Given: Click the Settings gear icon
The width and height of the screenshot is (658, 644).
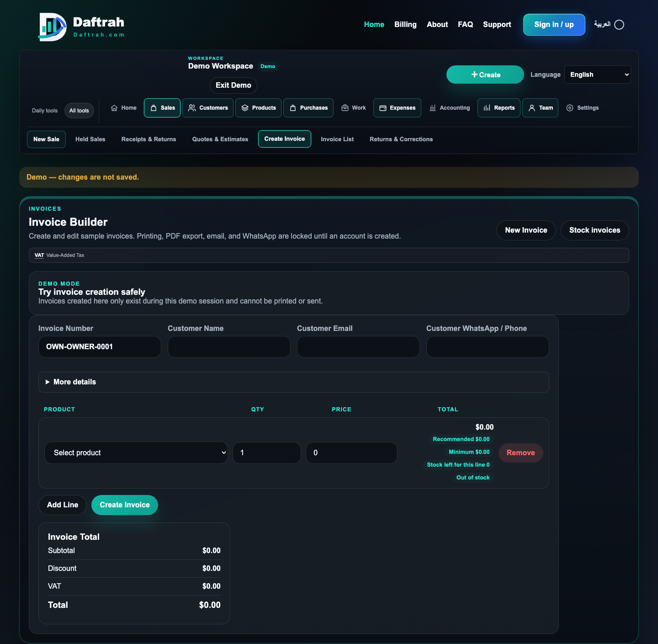Looking at the screenshot, I should [570, 108].
